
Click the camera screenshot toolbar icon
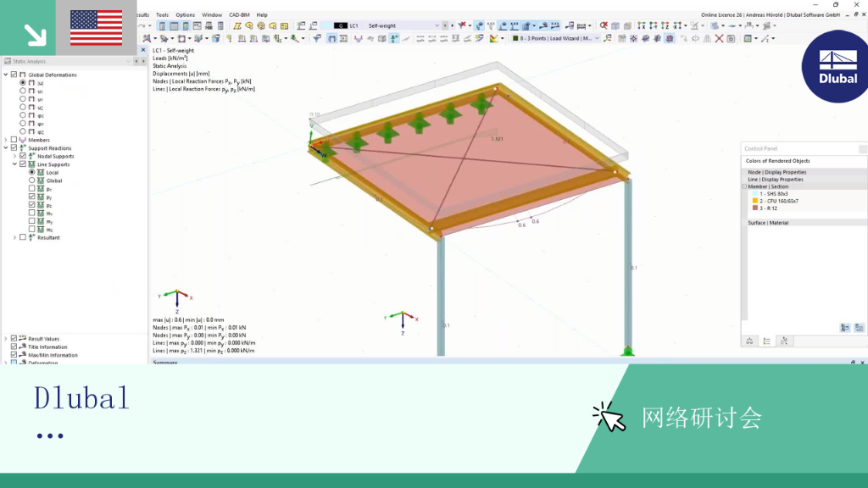[731, 39]
